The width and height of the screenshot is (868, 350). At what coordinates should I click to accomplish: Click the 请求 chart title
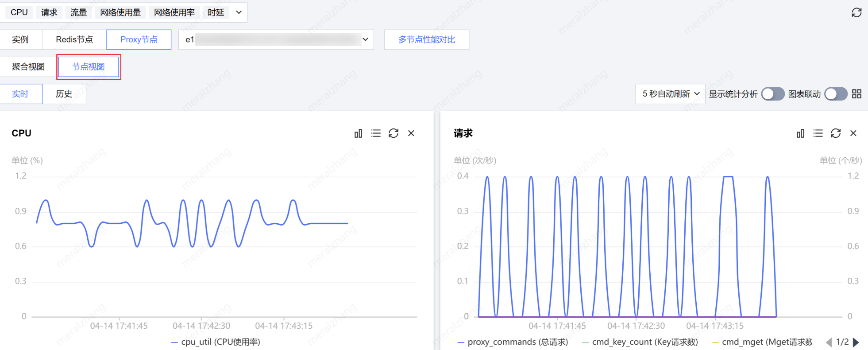tap(463, 133)
